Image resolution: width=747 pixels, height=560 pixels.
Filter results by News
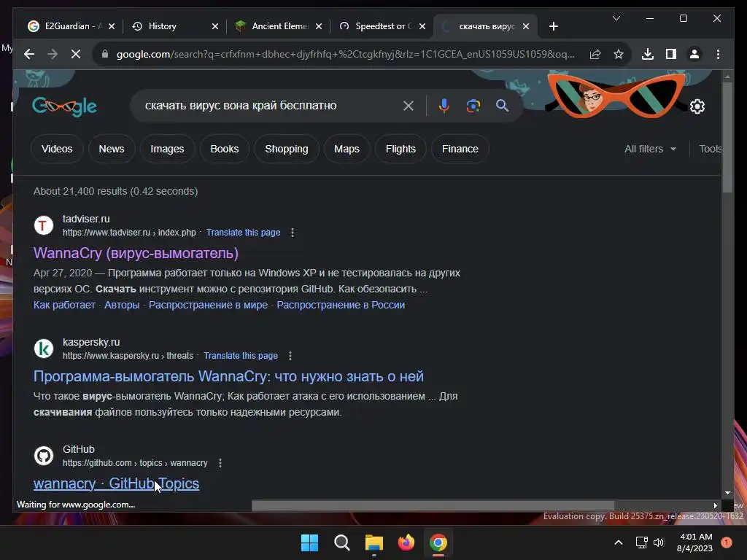[112, 149]
